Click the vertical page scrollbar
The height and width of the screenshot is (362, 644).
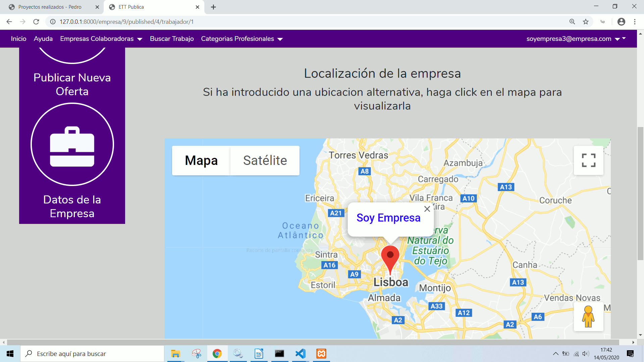click(640, 193)
